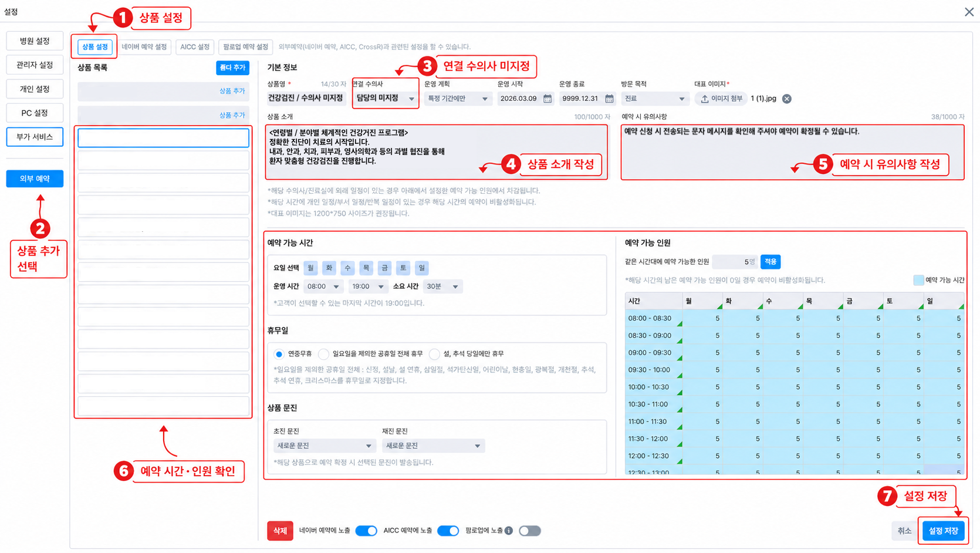
Task: Click the 설정 저장 button
Action: [943, 531]
